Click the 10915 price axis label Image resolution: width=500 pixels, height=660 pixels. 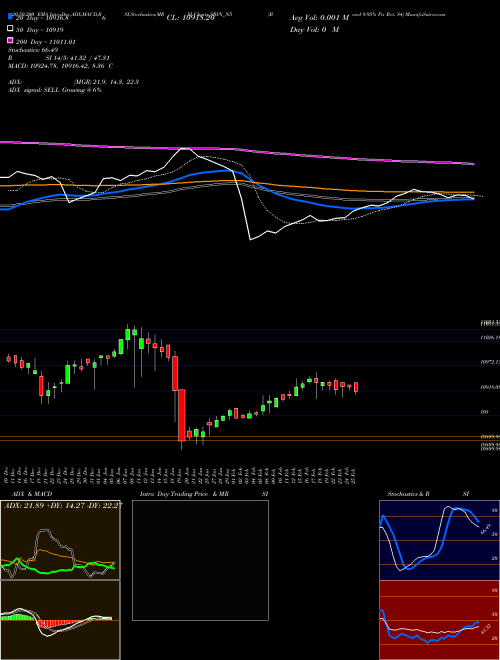tap(490, 386)
